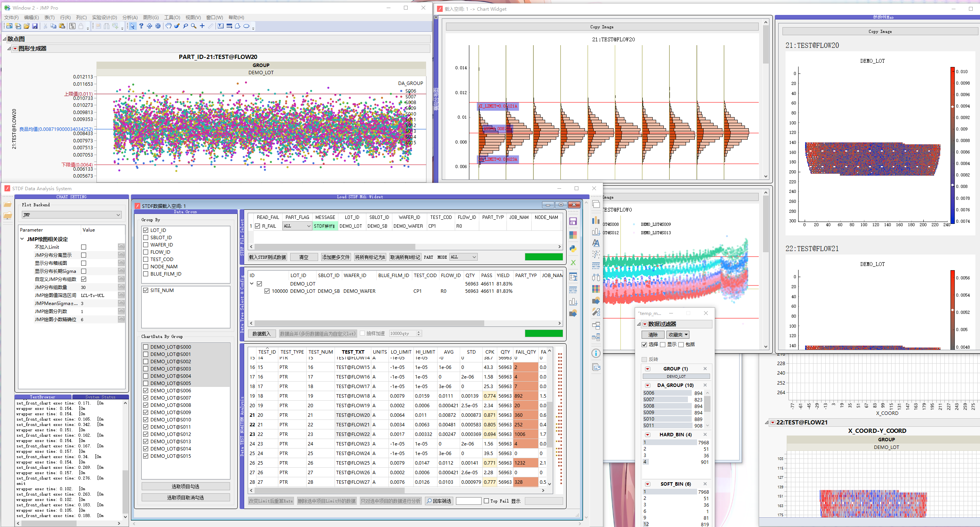This screenshot has width=980, height=527.
Task: Click the Python icon in the side toolbar
Action: click(573, 249)
